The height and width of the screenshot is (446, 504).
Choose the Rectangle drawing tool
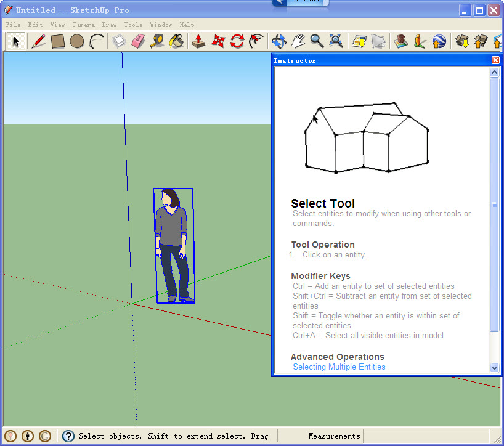[x=58, y=41]
